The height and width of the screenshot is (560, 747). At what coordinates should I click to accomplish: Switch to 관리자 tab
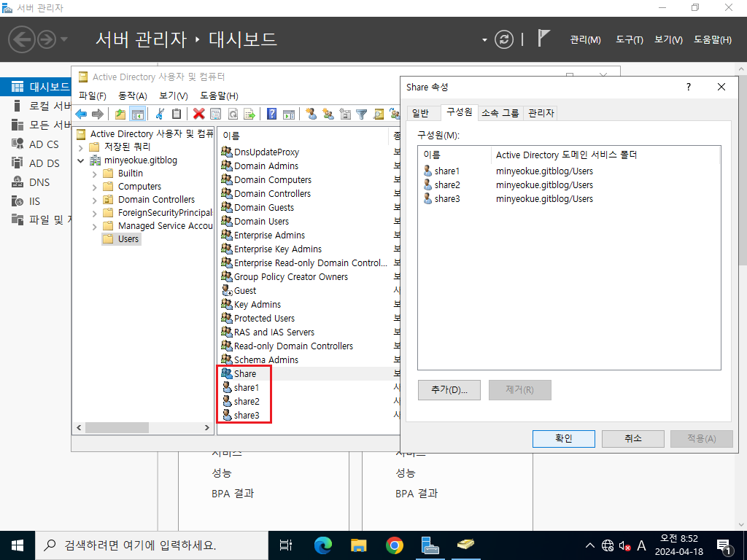point(541,113)
